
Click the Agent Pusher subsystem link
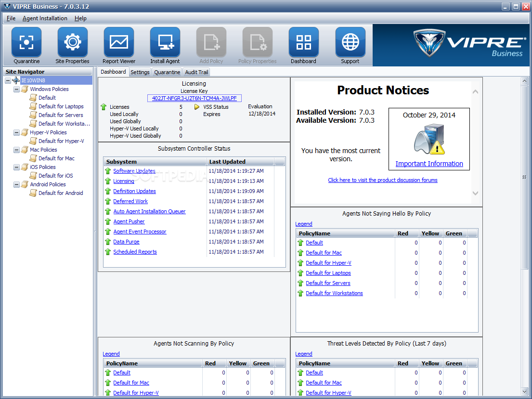[129, 221]
